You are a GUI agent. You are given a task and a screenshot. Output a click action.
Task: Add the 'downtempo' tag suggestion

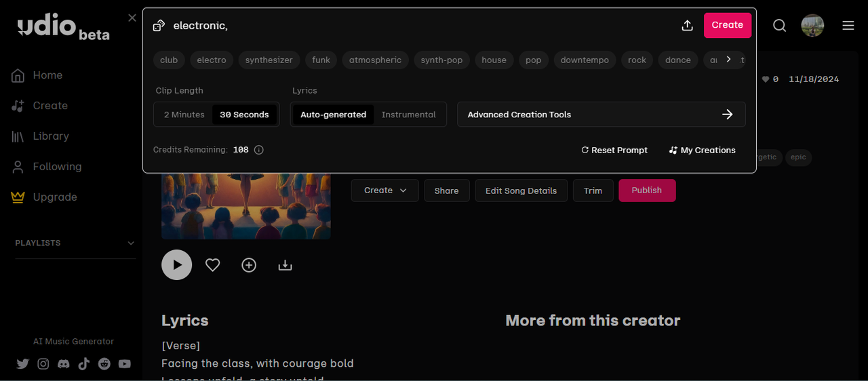tap(585, 60)
